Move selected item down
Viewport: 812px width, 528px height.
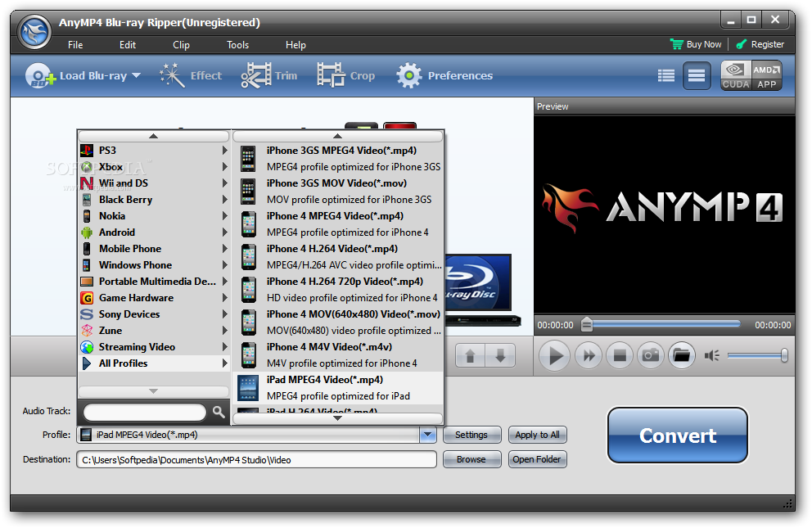[x=500, y=355]
